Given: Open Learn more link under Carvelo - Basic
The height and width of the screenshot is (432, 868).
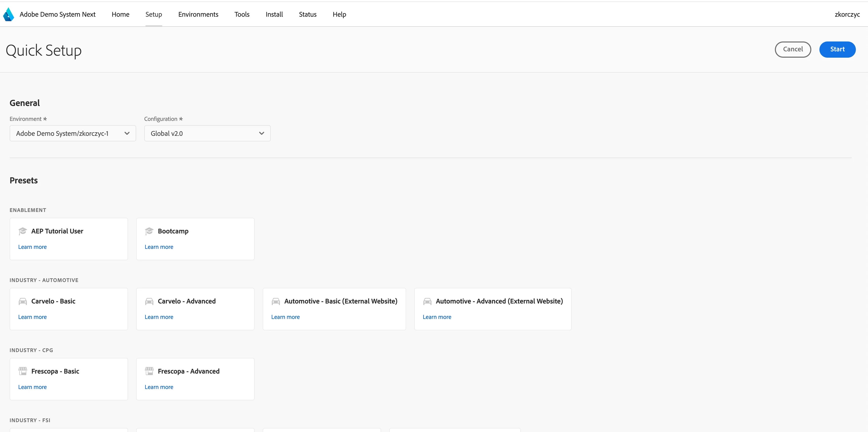Looking at the screenshot, I should click(32, 317).
